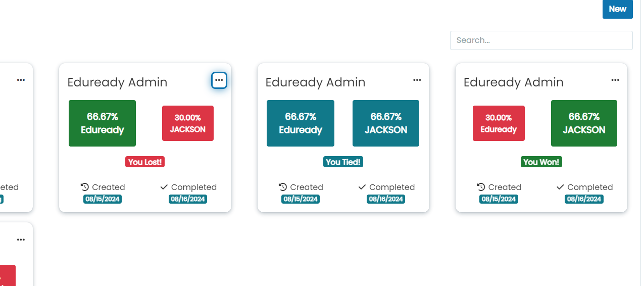The image size is (644, 286).
Task: Click the Completed checkmark icon on the You Tied card
Action: coord(362,187)
